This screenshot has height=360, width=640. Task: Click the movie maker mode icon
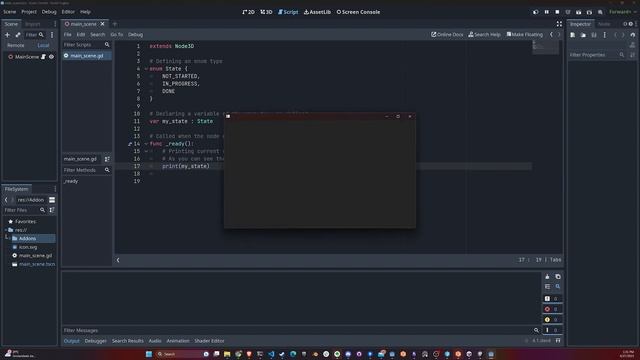click(600, 12)
